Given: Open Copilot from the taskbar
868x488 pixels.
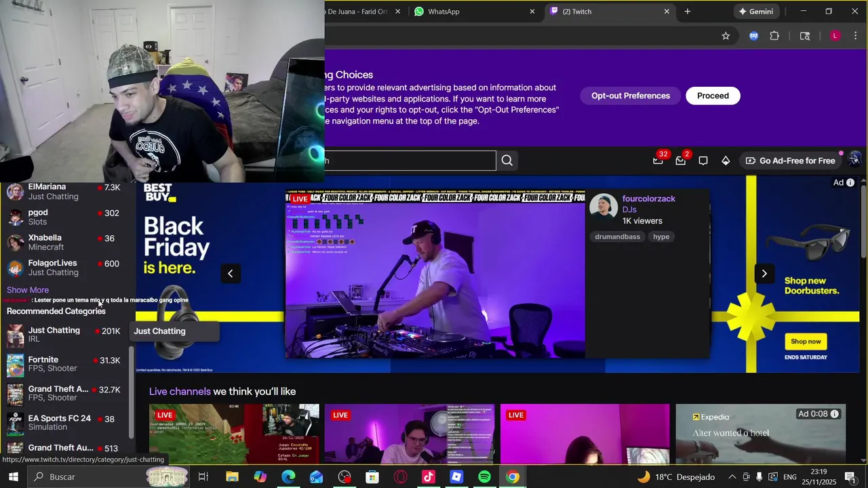Looking at the screenshot, I should pos(260,476).
